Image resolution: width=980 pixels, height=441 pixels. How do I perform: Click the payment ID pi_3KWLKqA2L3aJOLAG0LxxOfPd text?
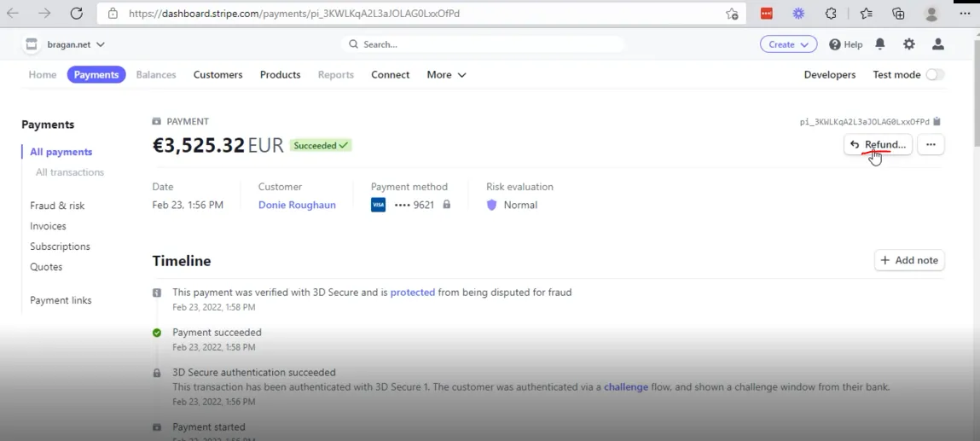(864, 122)
